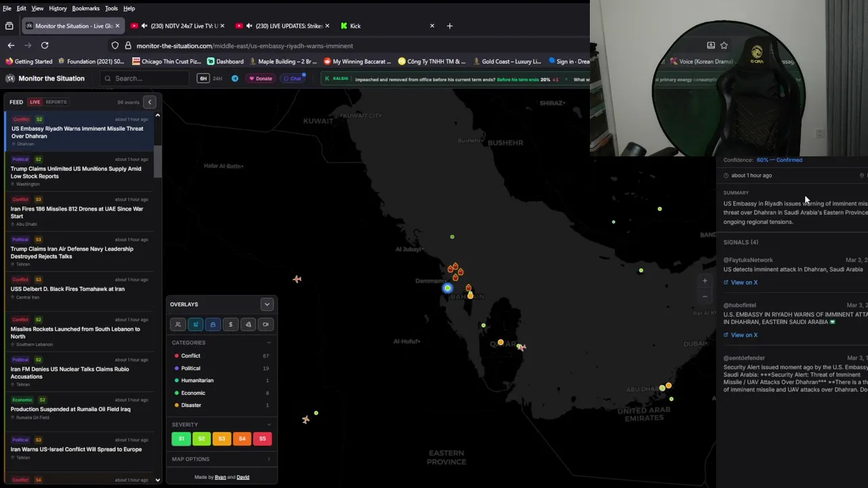Image resolution: width=868 pixels, height=488 pixels.
Task: Select the 6H time range
Action: (203, 79)
